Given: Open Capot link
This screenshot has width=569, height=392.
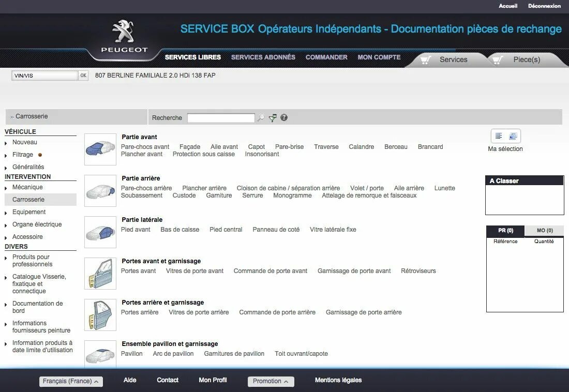Looking at the screenshot, I should (x=256, y=147).
